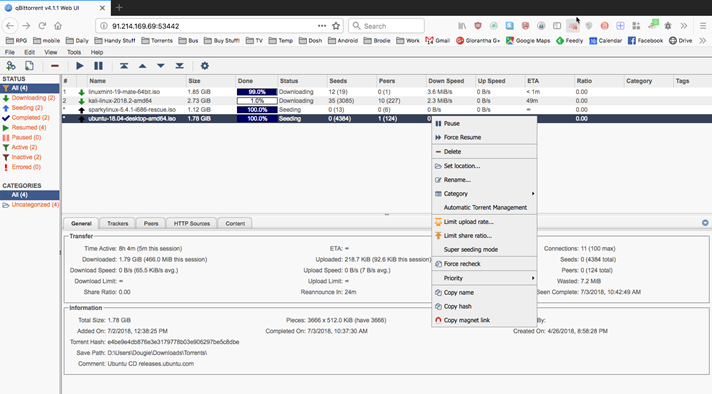The image size is (712, 394).
Task: Filter by Errored (0) status
Action: (30, 167)
